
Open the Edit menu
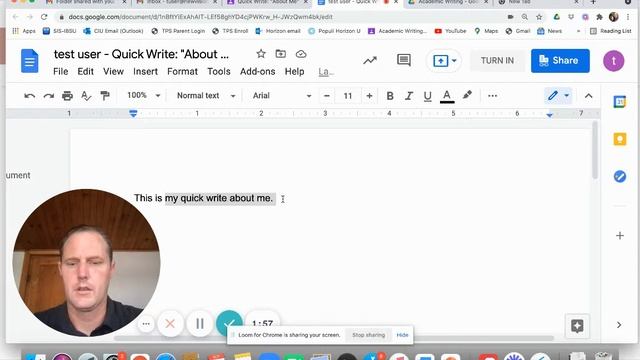(x=85, y=71)
